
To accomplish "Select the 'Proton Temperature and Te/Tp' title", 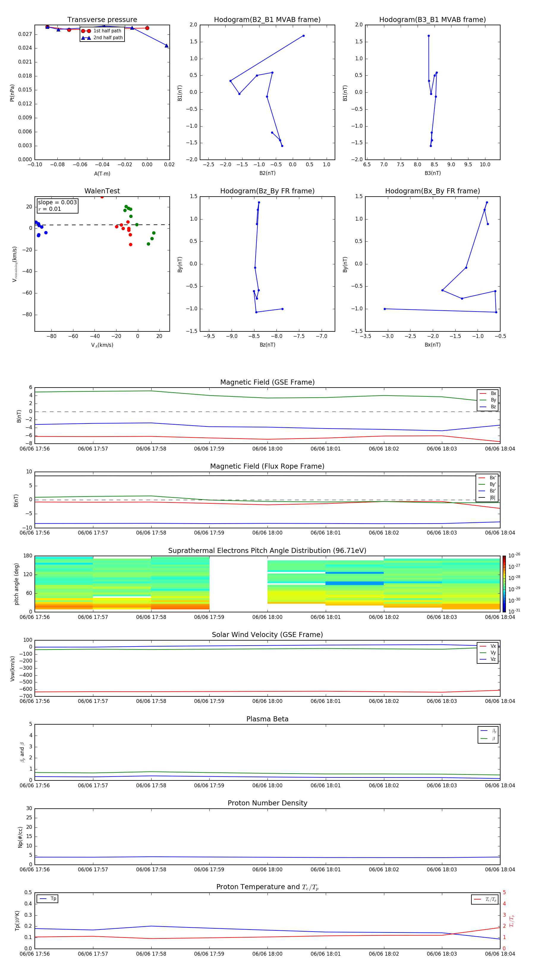I will [x=267, y=888].
